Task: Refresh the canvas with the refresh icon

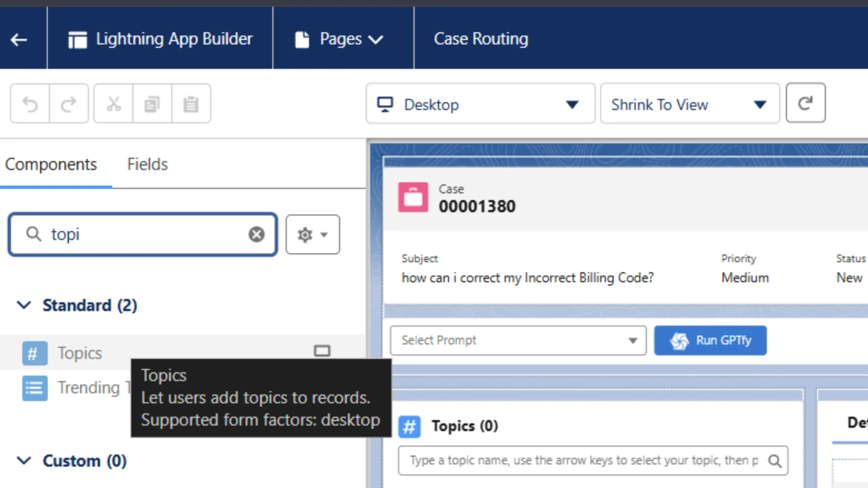Action: point(805,103)
